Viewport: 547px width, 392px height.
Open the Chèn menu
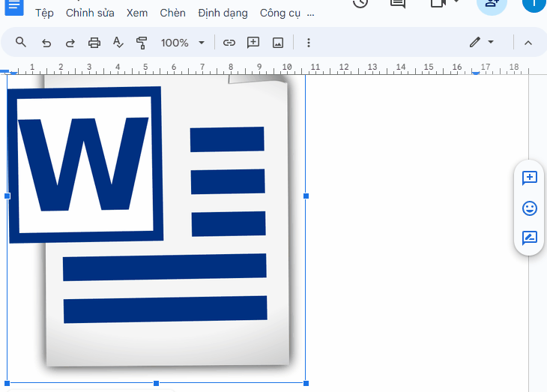[172, 13]
